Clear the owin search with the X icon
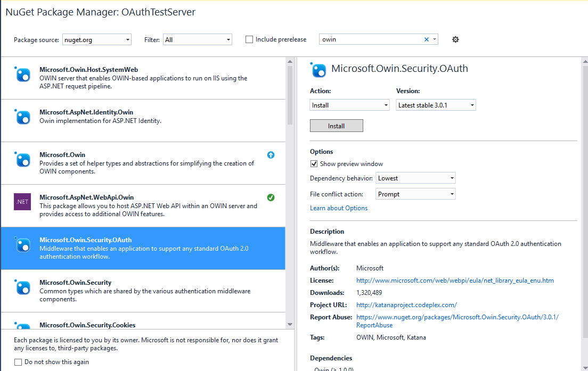The height and width of the screenshot is (371, 588). tap(426, 39)
